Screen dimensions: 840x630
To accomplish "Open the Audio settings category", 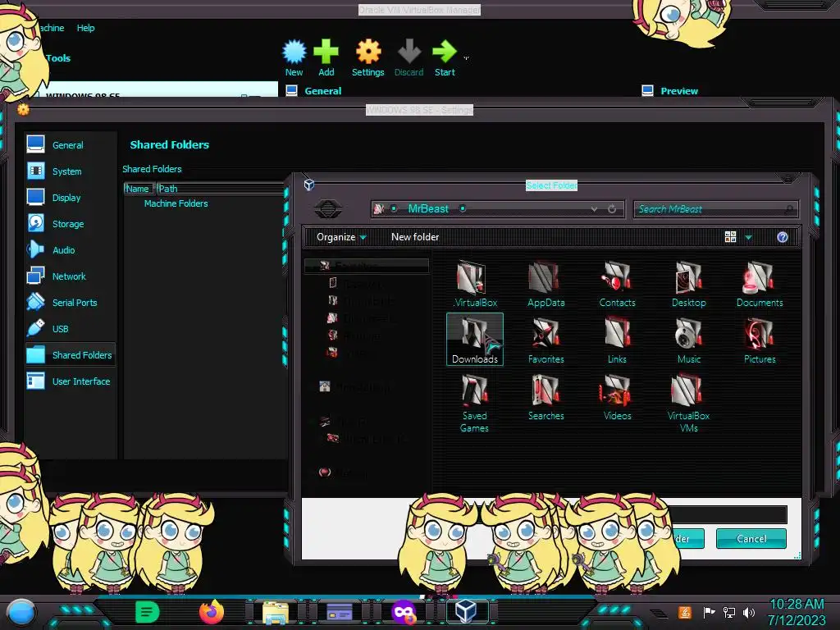I will coord(71,249).
